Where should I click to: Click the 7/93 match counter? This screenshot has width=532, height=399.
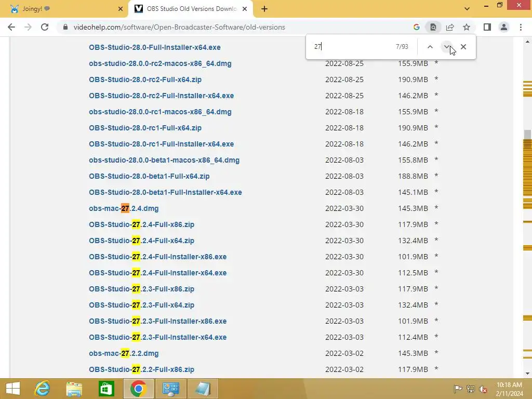(x=402, y=46)
